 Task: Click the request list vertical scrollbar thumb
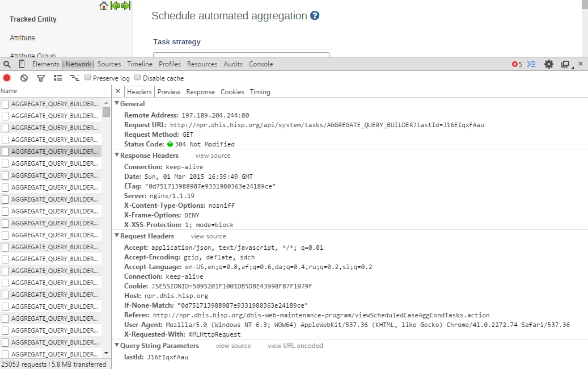click(x=106, y=111)
